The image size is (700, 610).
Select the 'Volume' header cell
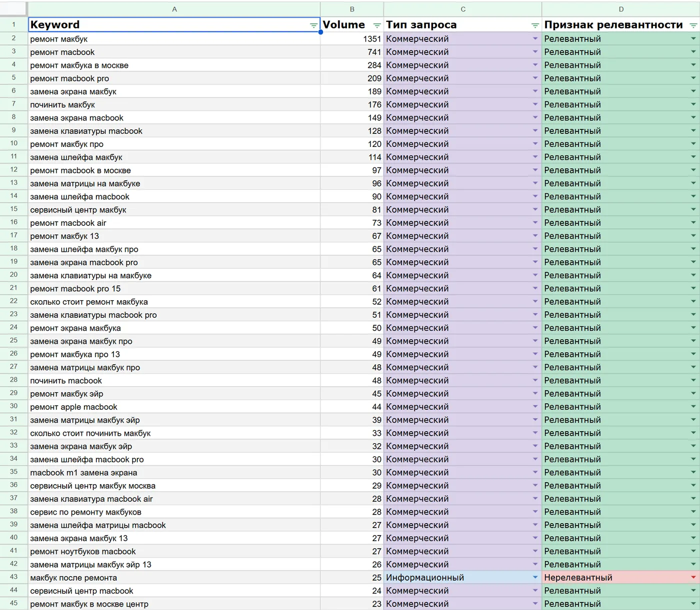click(352, 24)
